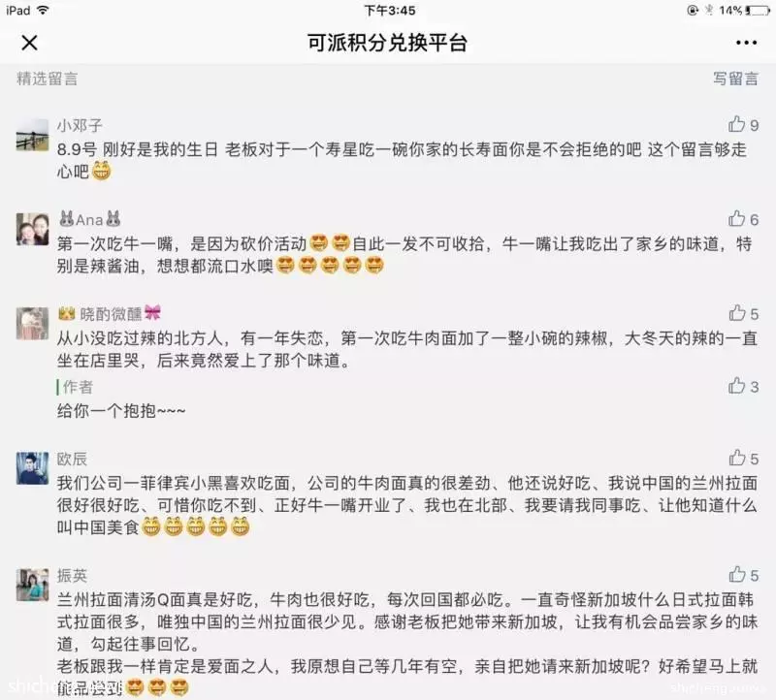Tap the page title 可派积分兑换平台

click(x=387, y=43)
